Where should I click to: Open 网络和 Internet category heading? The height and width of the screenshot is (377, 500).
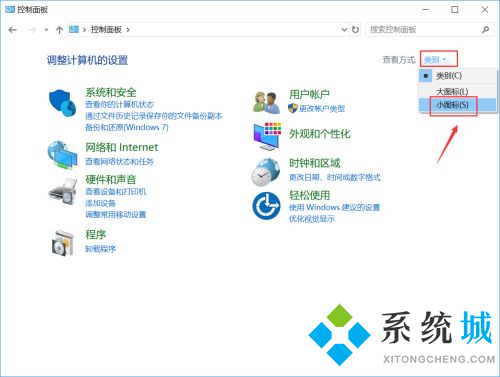(122, 147)
